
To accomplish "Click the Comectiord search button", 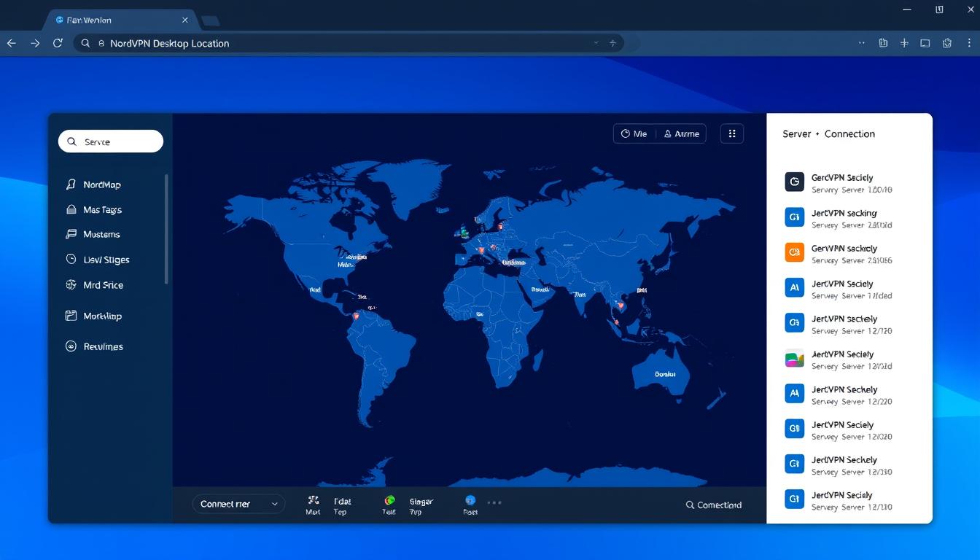I will pyautogui.click(x=714, y=505).
